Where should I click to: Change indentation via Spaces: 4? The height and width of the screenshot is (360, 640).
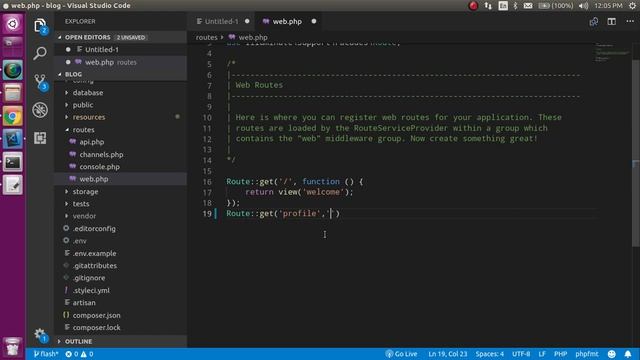point(489,354)
